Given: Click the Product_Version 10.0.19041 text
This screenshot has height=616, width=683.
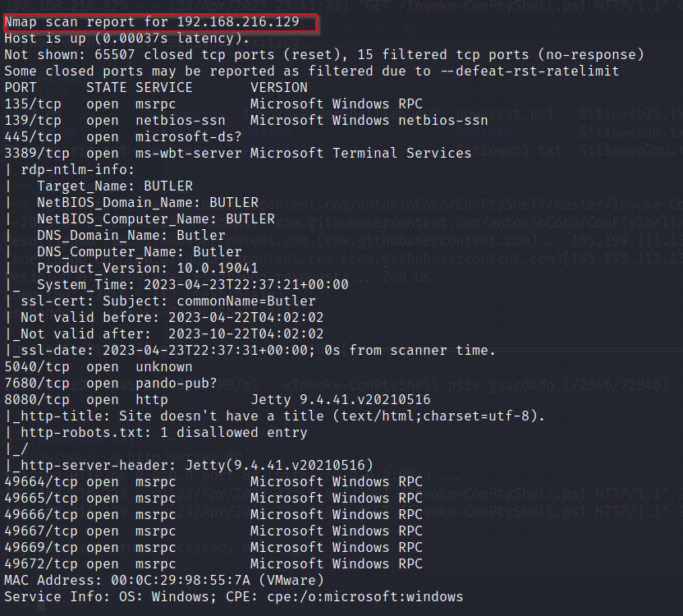Looking at the screenshot, I should pos(148,268).
